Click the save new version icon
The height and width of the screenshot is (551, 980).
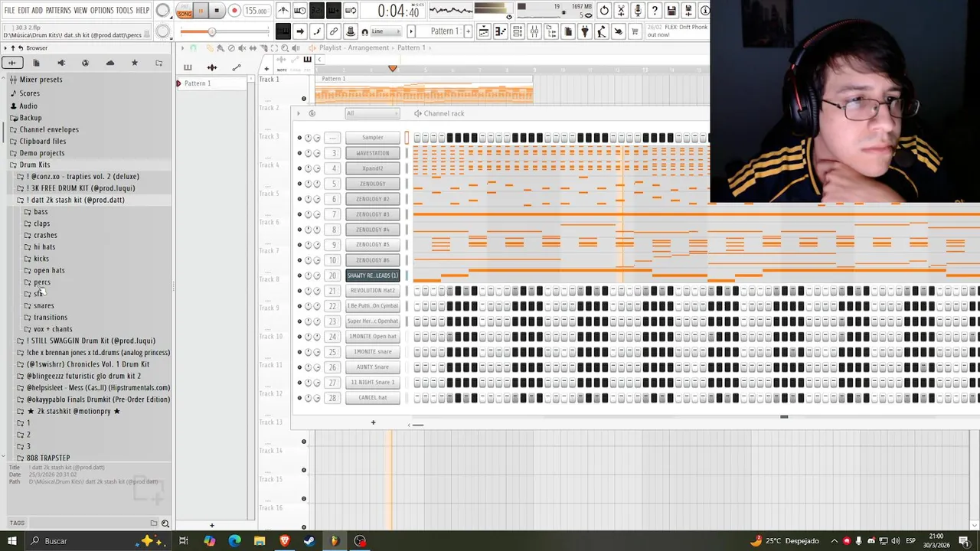(688, 11)
